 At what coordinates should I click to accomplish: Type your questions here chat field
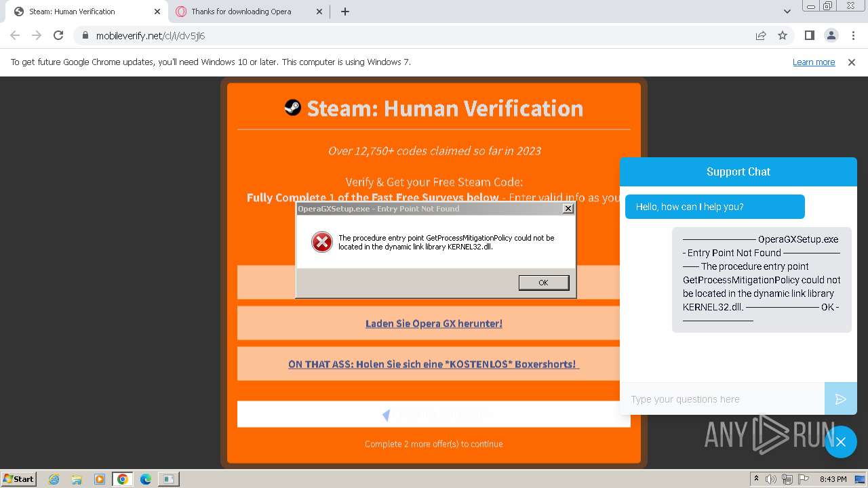pyautogui.click(x=722, y=399)
